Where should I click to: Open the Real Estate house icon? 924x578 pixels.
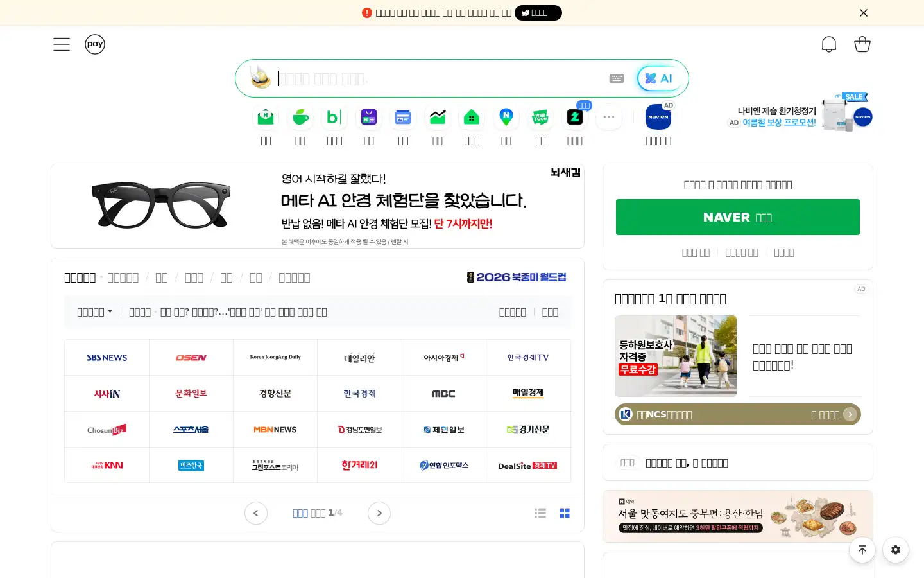coord(472,117)
